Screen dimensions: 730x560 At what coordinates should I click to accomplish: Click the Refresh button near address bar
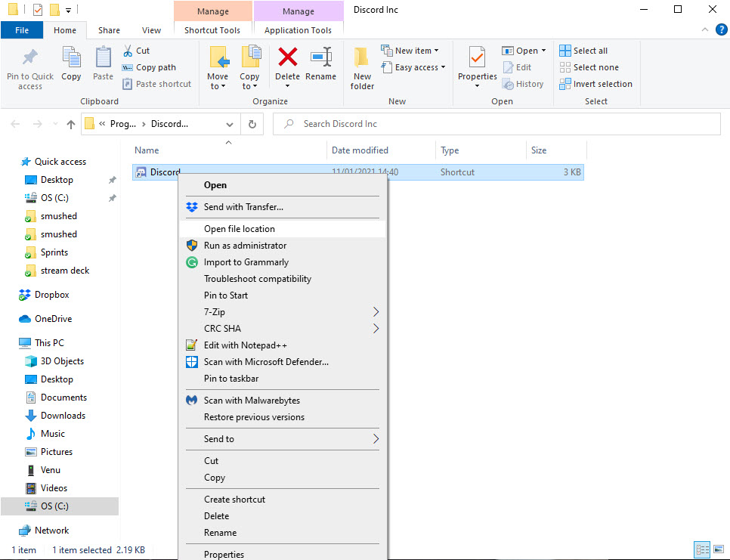[252, 124]
